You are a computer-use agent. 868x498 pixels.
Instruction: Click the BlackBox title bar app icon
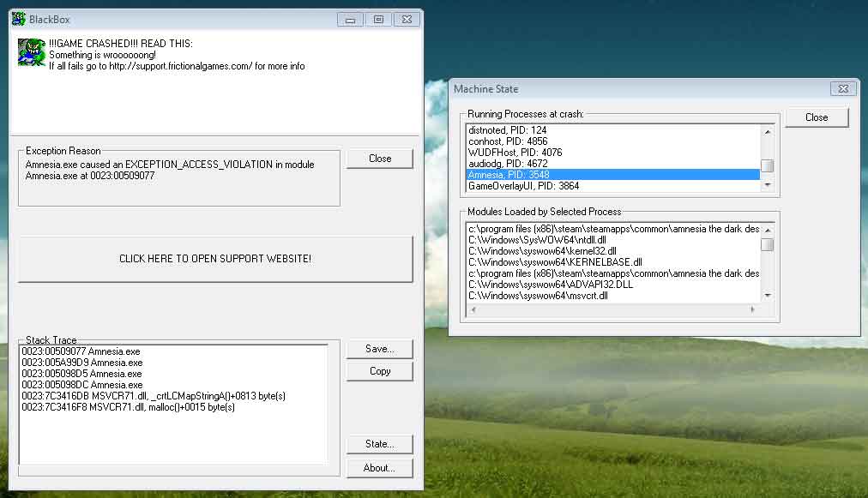click(19, 19)
